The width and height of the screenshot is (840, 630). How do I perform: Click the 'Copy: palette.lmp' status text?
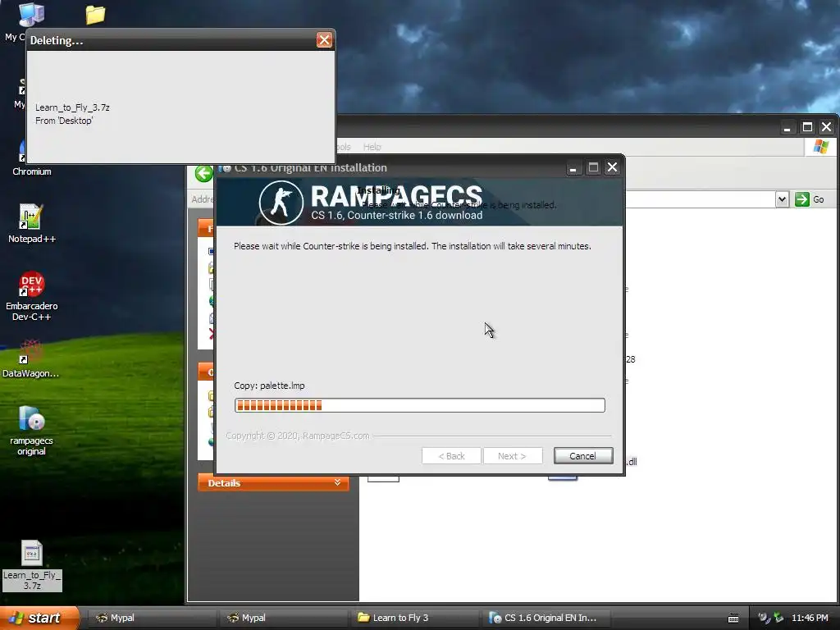[269, 386]
